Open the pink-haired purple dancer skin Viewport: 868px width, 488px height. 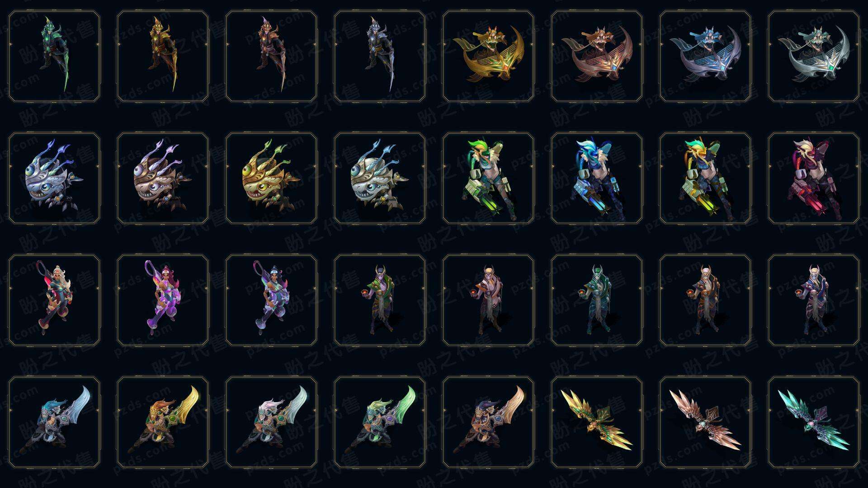coord(163,300)
